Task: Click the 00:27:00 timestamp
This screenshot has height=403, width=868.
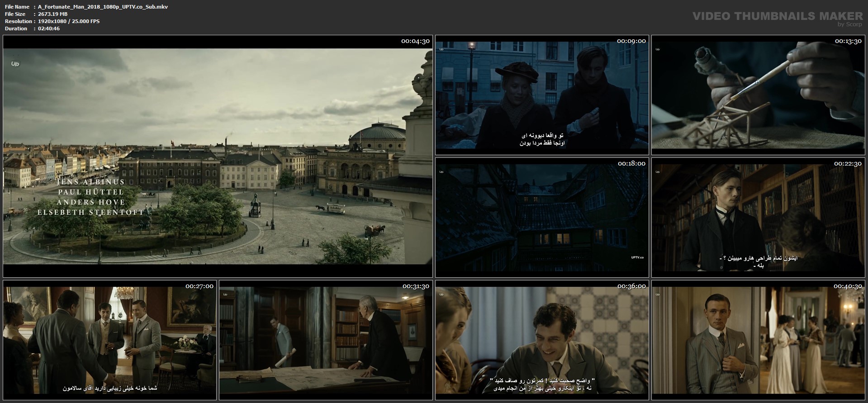Action: tap(199, 286)
